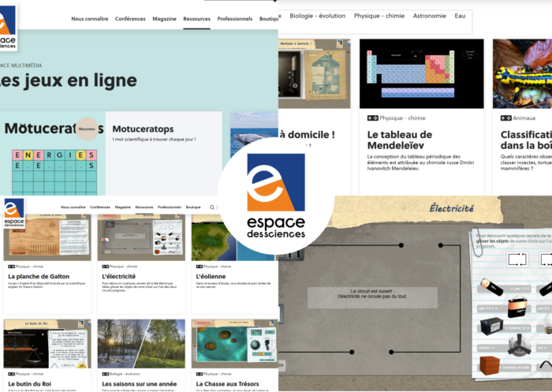Image resolution: width=552 pixels, height=392 pixels.
Task: Open the Professionnels menu in the large top navbar
Action: [235, 18]
